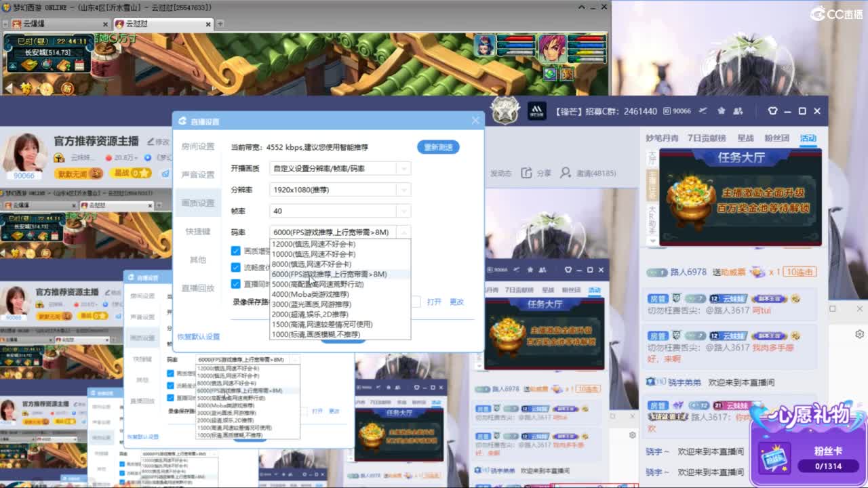Viewport: 868px width, 488px height.
Task: Expand the side tab down arrow
Action: point(652,241)
